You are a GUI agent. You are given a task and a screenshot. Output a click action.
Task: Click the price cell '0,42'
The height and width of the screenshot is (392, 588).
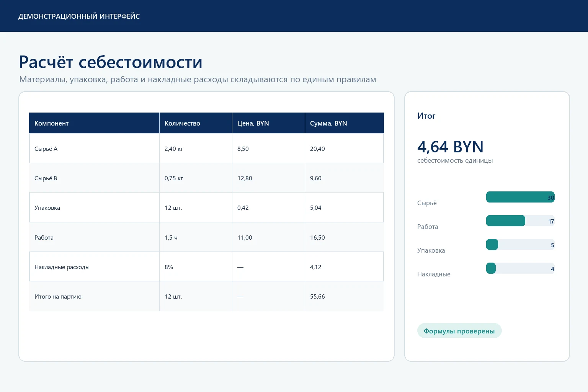click(x=268, y=207)
